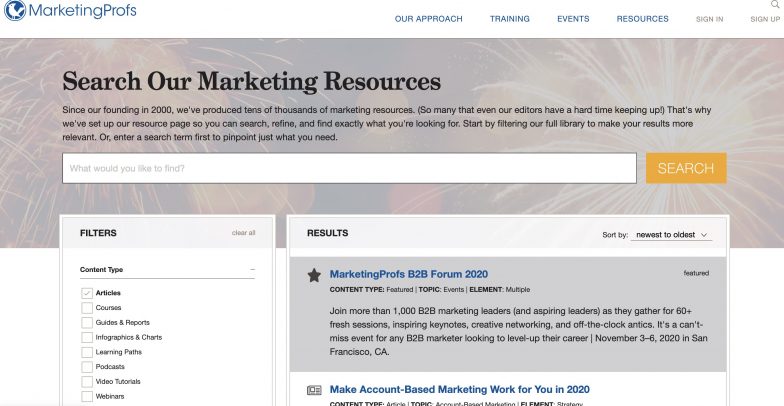Screen dimensions: 784x406
Task: Click the orange Search button
Action: click(x=686, y=168)
